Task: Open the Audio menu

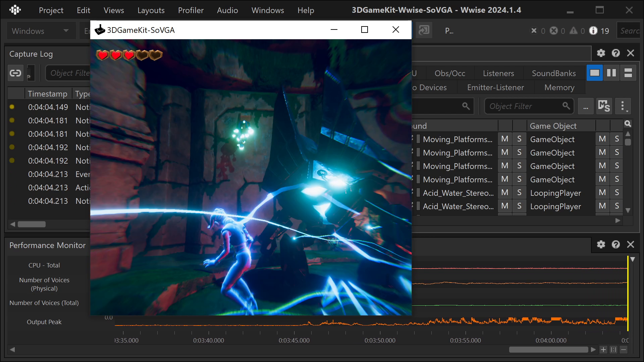Action: point(227,10)
